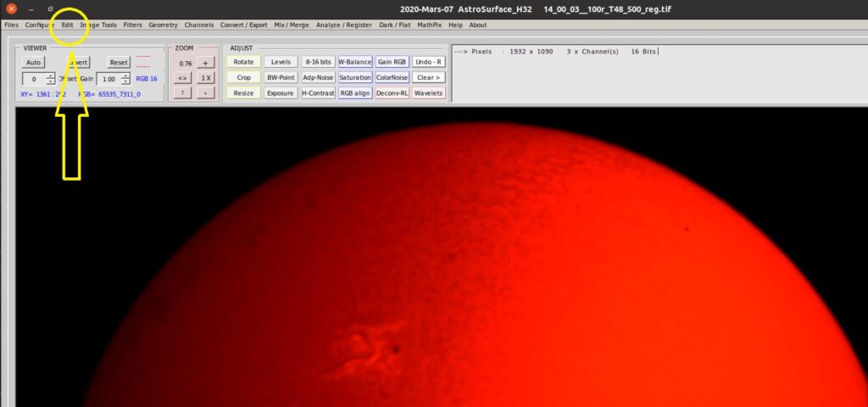868x407 pixels.
Task: Click the W-Balance button
Action: click(x=355, y=62)
